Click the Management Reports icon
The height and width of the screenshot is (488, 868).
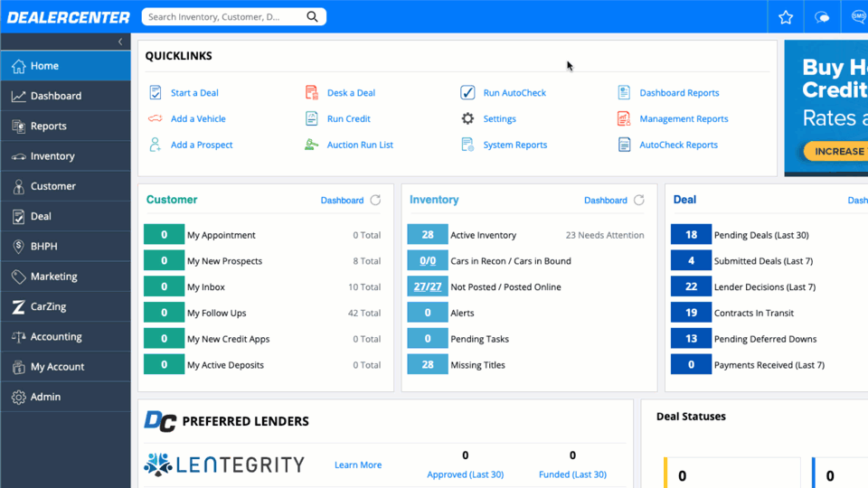[624, 118]
